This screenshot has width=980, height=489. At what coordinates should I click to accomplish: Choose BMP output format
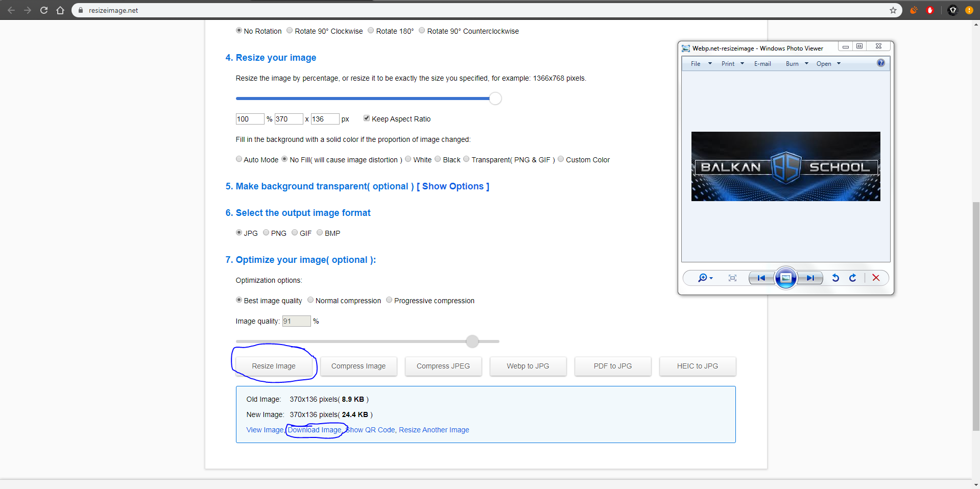pyautogui.click(x=320, y=233)
